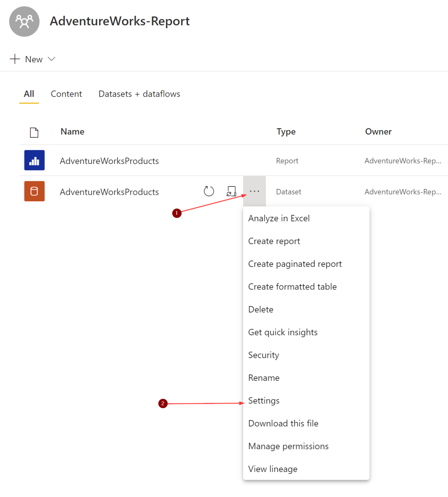The image size is (448, 497).
Task: Choose Analyze in Excel from the menu
Action: click(279, 218)
